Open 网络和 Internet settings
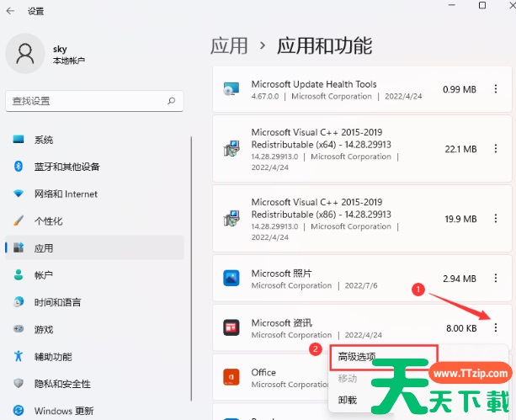Viewport: 516px width, 420px height. [66, 194]
